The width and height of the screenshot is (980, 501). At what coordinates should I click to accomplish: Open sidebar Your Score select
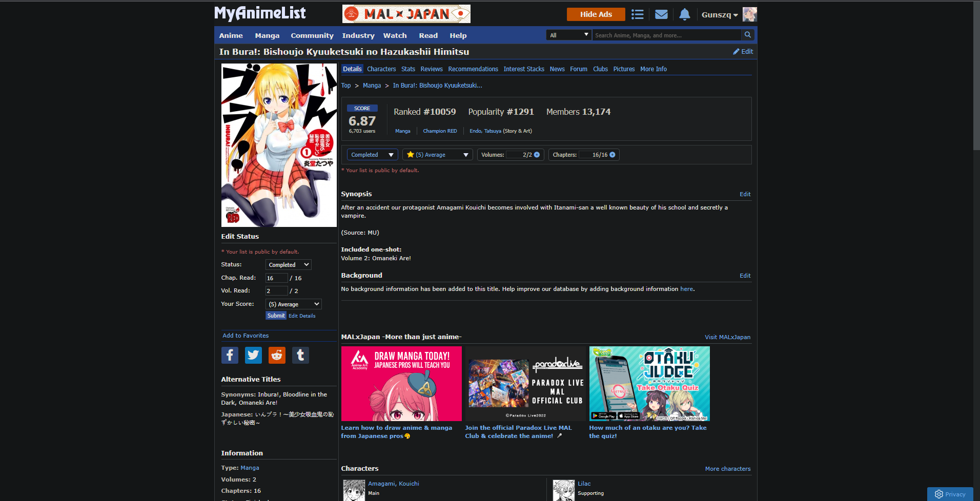tap(293, 304)
